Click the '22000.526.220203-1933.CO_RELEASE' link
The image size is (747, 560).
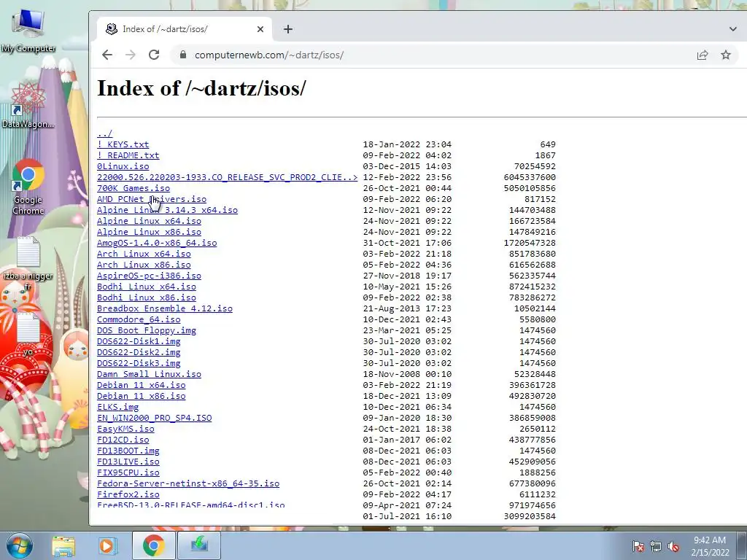pyautogui.click(x=228, y=177)
